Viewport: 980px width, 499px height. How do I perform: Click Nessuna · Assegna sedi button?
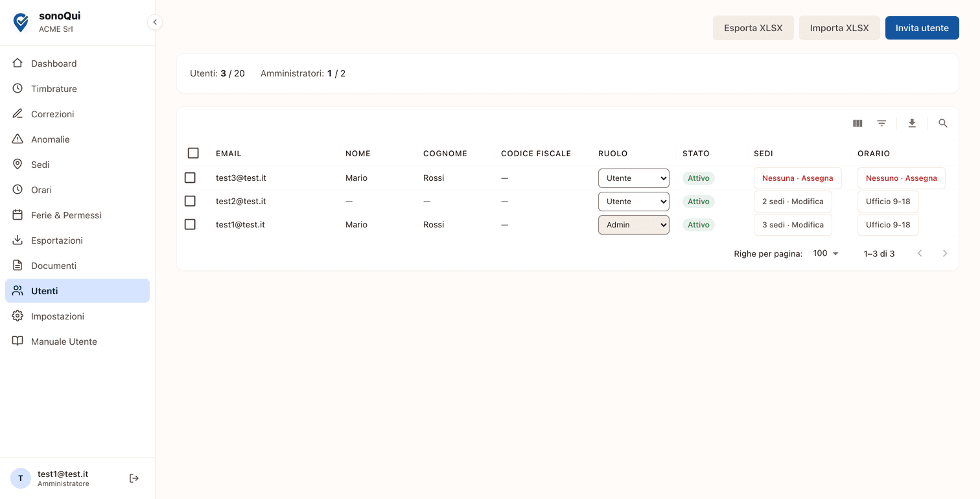point(798,178)
